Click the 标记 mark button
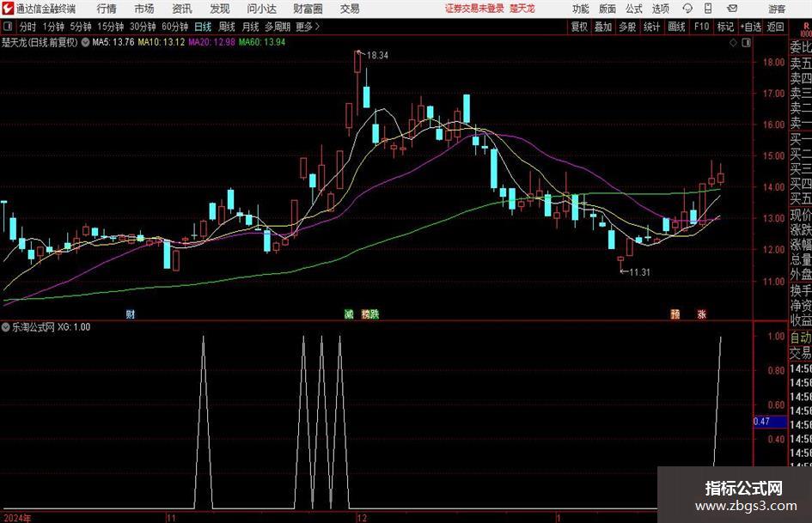 click(725, 27)
